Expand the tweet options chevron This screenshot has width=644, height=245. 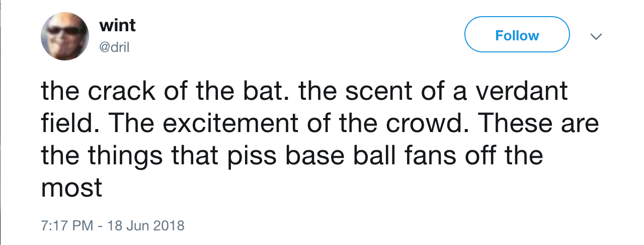tap(596, 37)
